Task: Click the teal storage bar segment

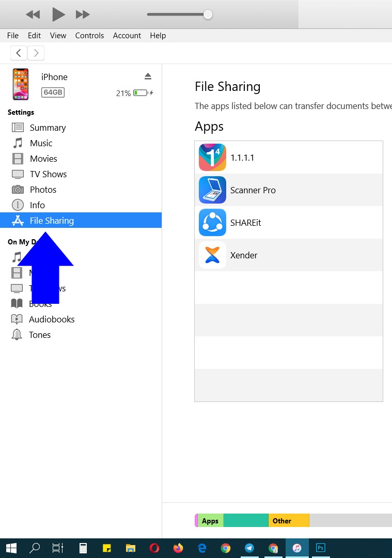Action: coord(246,521)
